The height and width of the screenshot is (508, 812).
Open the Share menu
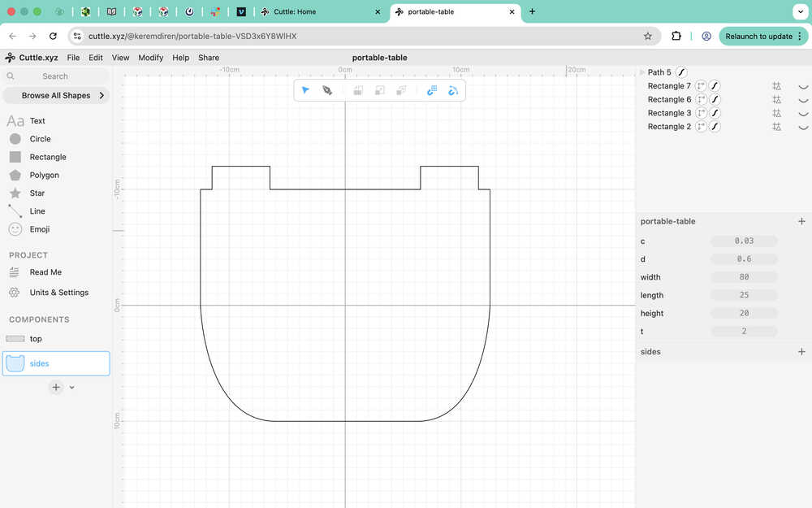tap(209, 58)
